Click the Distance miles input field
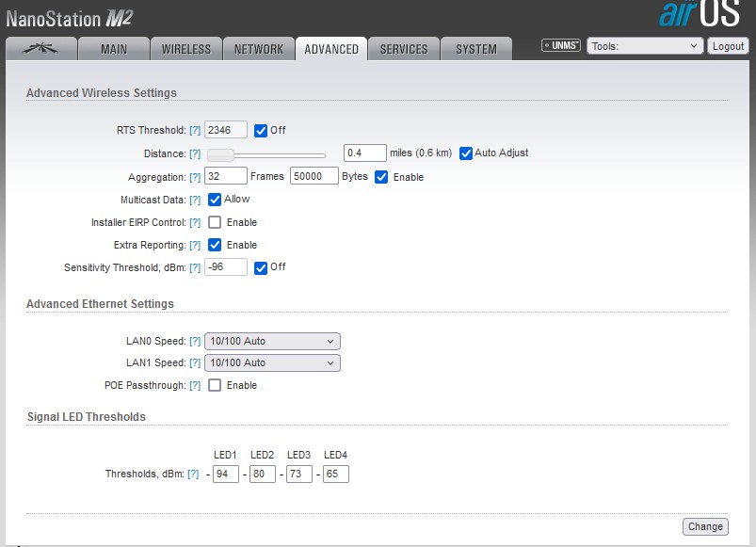This screenshot has width=756, height=547. click(x=365, y=153)
